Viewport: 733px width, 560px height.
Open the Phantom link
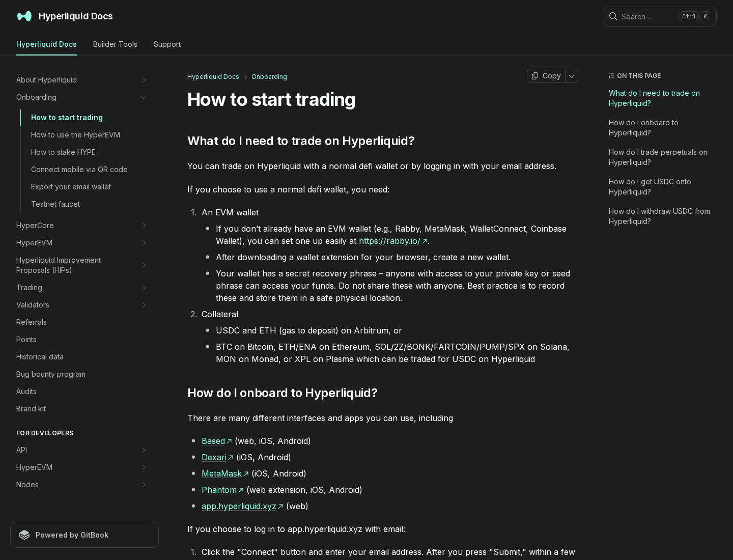pos(222,490)
